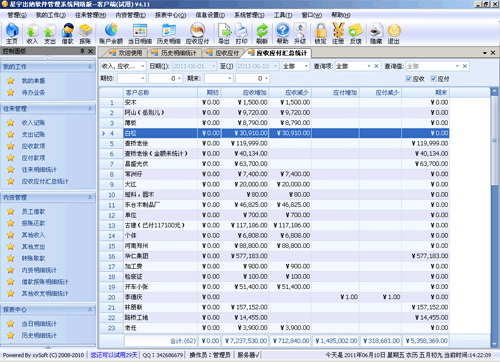The image size is (500, 362).
Task: Click the 刷新 refresh toolbar icon
Action: 262,33
